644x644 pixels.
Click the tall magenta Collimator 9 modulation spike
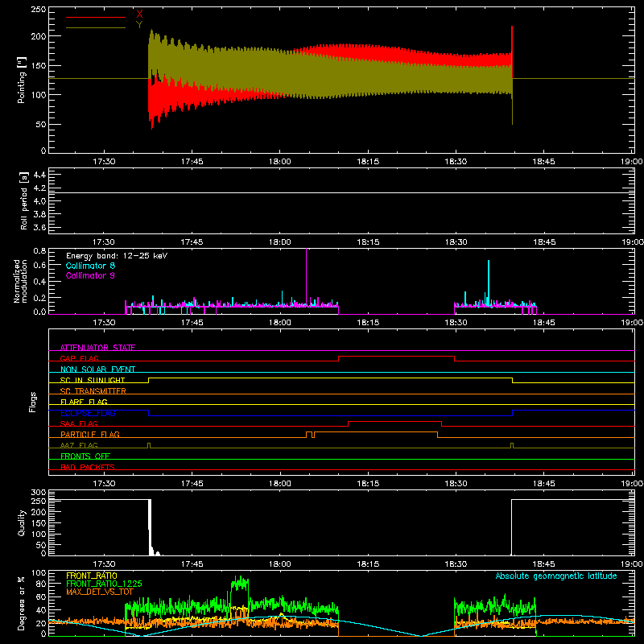tap(307, 275)
